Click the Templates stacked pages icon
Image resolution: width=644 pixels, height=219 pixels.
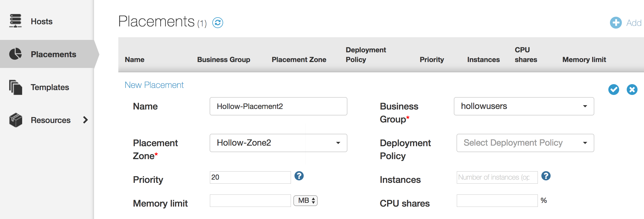(x=15, y=87)
